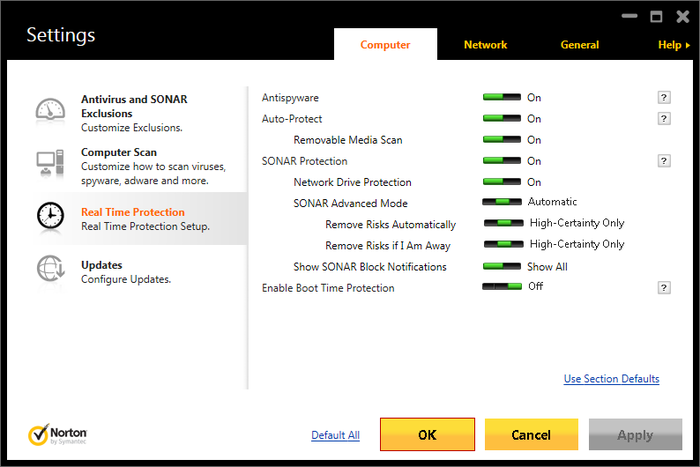This screenshot has width=700, height=467.
Task: Switch to the General tab
Action: [579, 45]
